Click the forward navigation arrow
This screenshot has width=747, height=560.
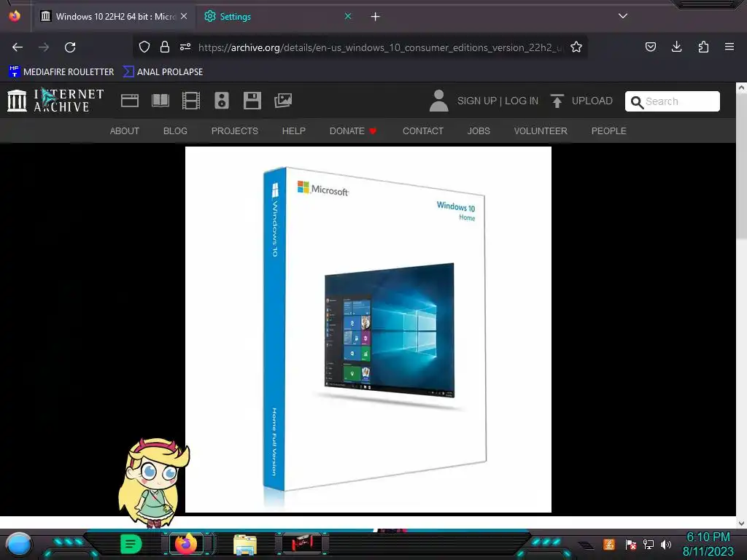tap(44, 47)
